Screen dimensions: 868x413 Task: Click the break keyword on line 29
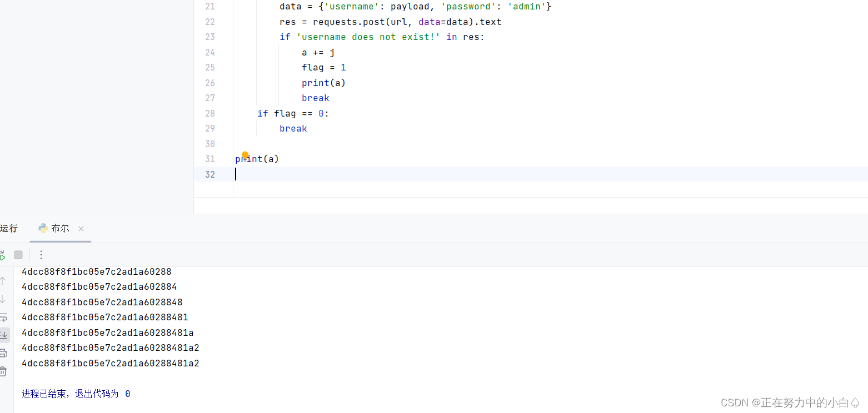tap(293, 128)
